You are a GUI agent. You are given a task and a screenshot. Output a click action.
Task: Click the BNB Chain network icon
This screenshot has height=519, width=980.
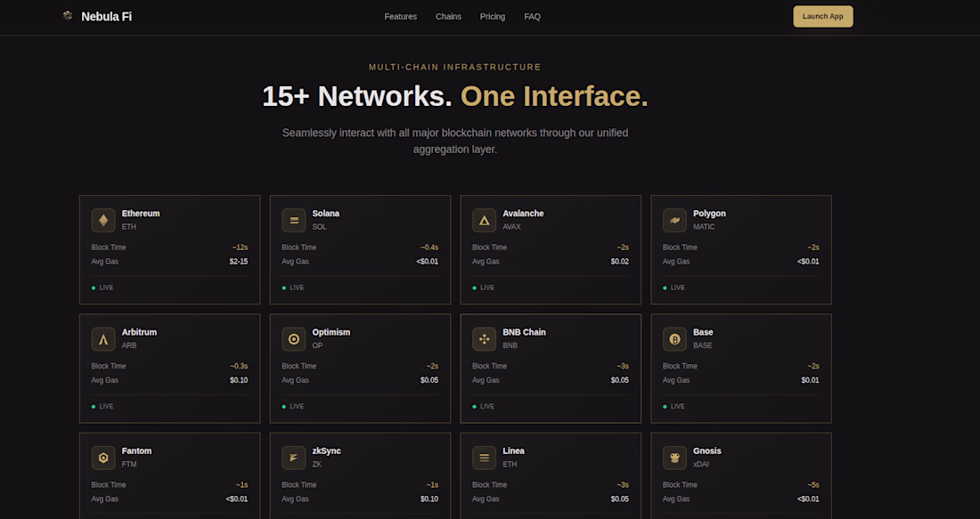485,339
